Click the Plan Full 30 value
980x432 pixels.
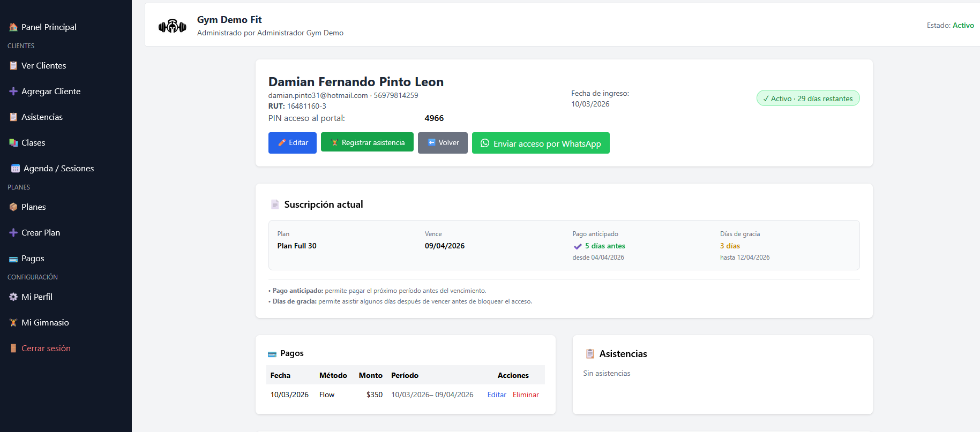(297, 246)
